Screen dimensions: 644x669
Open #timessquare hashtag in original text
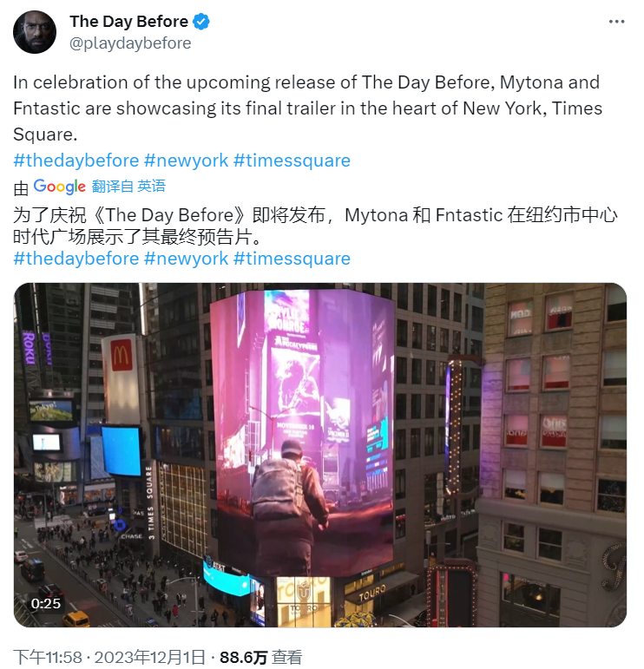tap(292, 161)
